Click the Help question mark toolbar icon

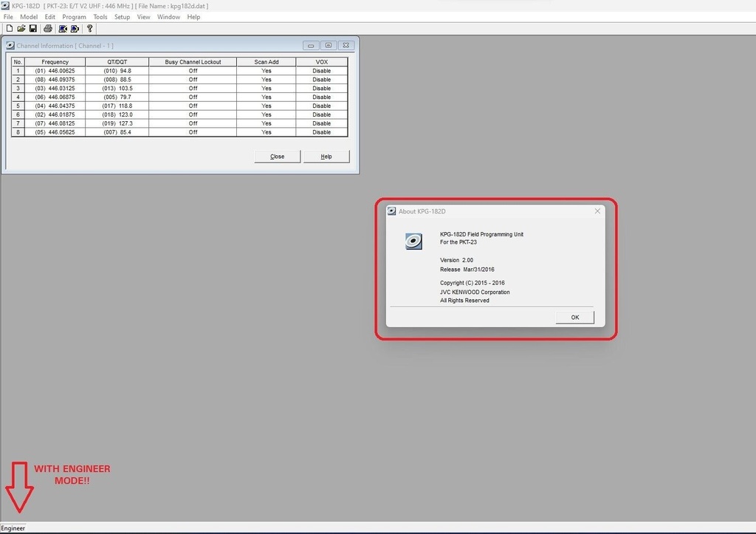[x=90, y=29]
